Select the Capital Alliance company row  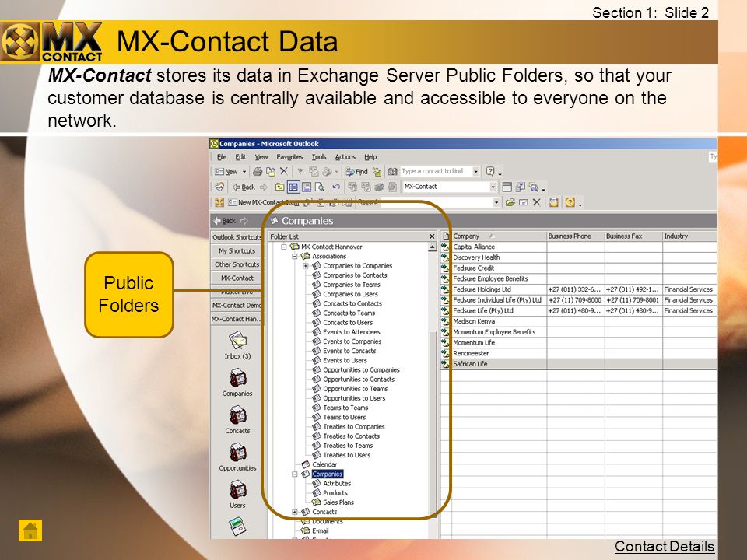pyautogui.click(x=579, y=247)
